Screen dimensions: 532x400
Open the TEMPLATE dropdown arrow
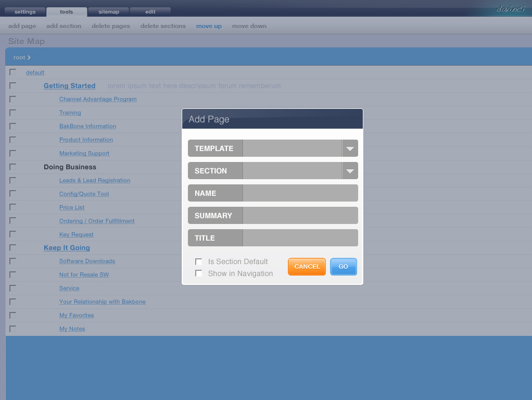click(x=350, y=148)
